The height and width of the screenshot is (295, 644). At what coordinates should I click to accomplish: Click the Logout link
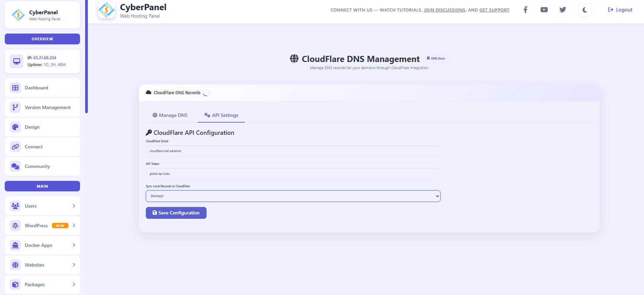620,10
